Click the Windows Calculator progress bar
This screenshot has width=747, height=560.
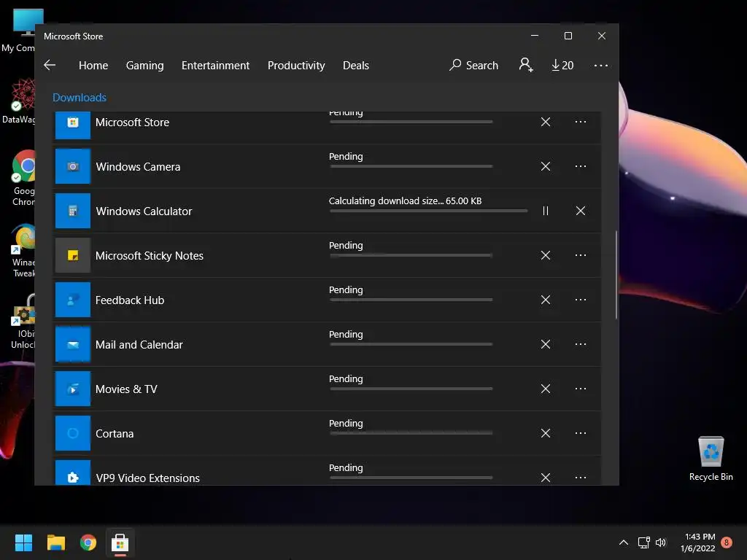tap(429, 211)
